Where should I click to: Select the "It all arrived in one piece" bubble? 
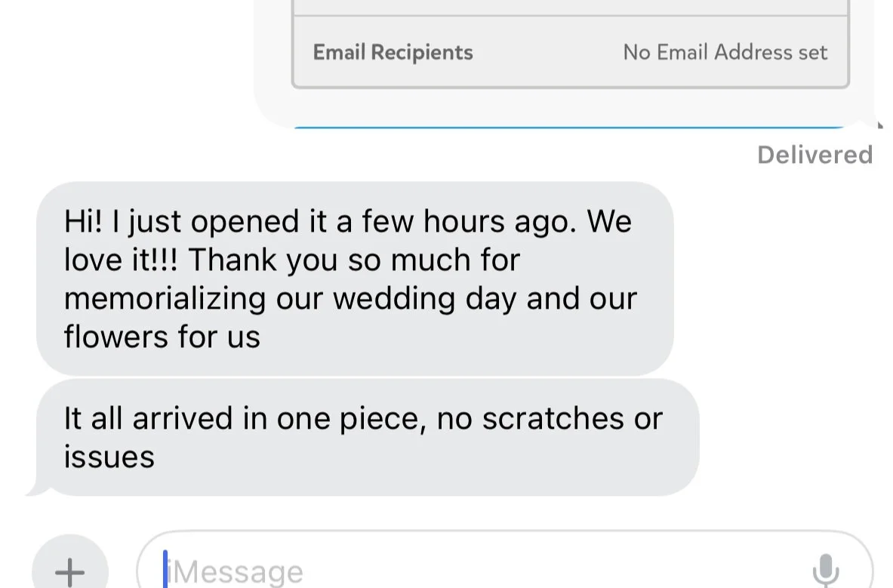click(x=367, y=437)
